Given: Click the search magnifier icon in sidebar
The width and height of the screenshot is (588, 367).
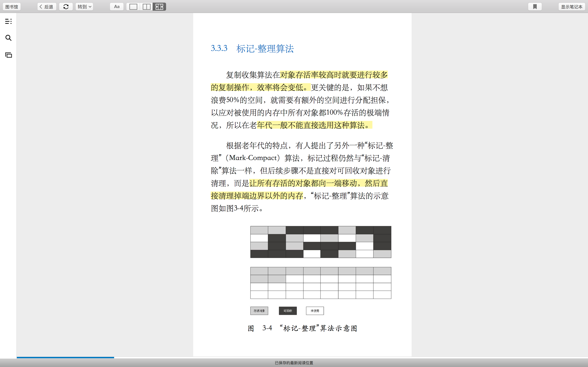Looking at the screenshot, I should click(8, 38).
